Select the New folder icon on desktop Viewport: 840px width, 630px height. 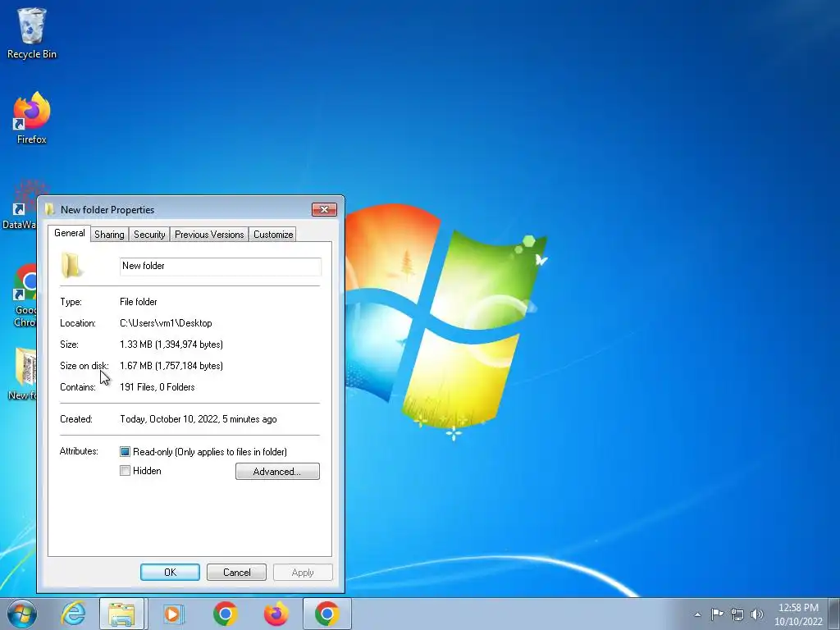pos(22,373)
